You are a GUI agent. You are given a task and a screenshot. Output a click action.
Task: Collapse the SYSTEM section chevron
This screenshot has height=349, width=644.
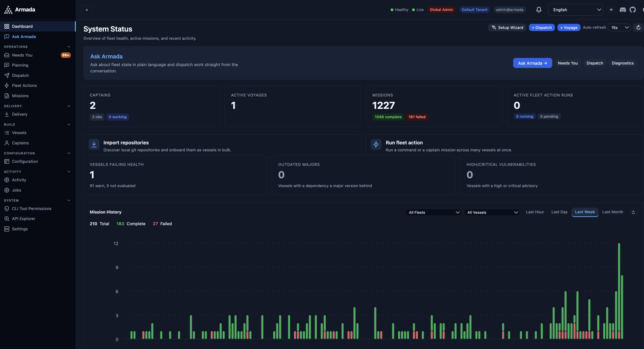pyautogui.click(x=69, y=200)
